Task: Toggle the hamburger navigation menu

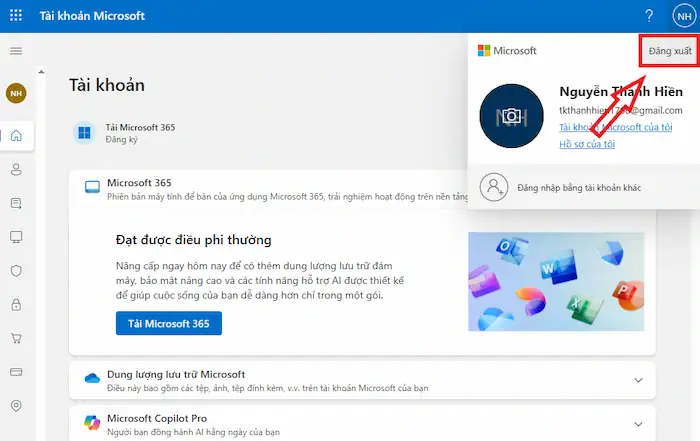Action: point(16,51)
